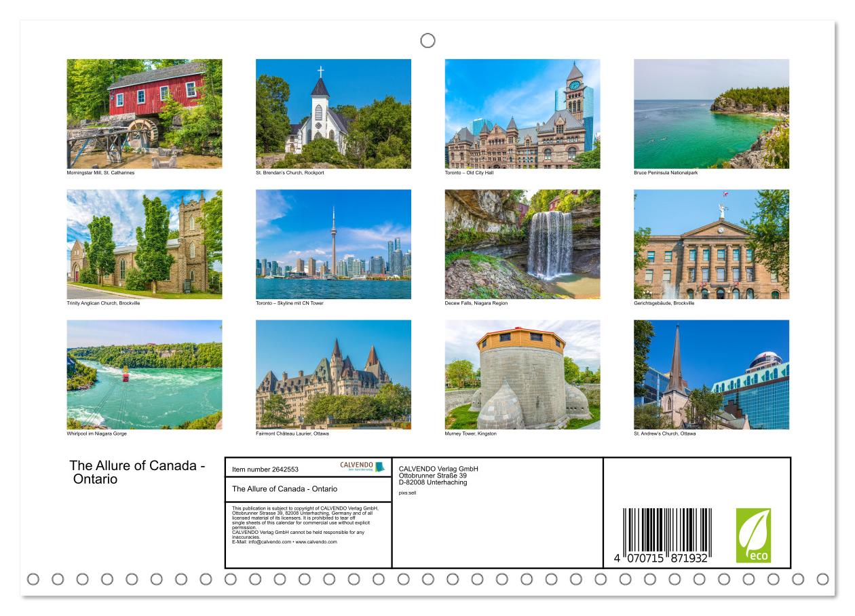The width and height of the screenshot is (855, 616).
Task: Click the caption "Gerichtsgebäude, Brockville"
Action: tap(664, 303)
